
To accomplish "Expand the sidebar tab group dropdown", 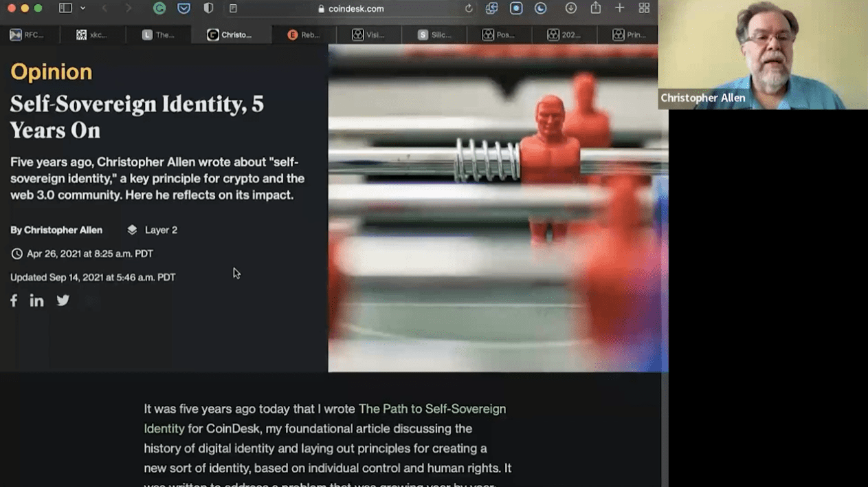I will click(82, 8).
